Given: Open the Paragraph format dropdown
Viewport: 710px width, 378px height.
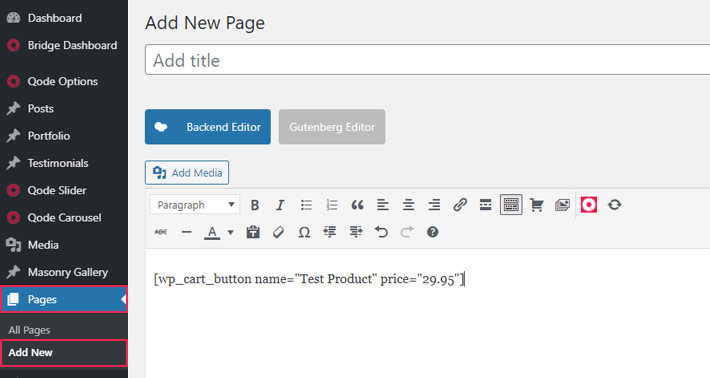Looking at the screenshot, I should pyautogui.click(x=195, y=205).
